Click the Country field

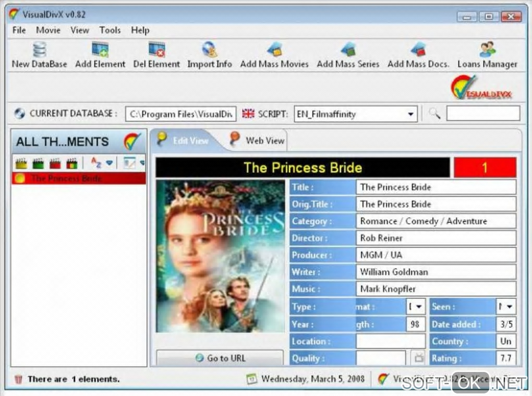pyautogui.click(x=506, y=341)
